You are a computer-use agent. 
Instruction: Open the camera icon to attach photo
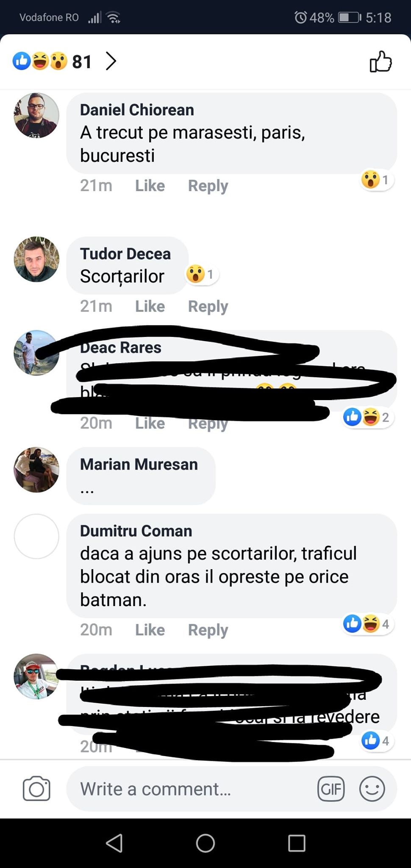click(x=36, y=789)
